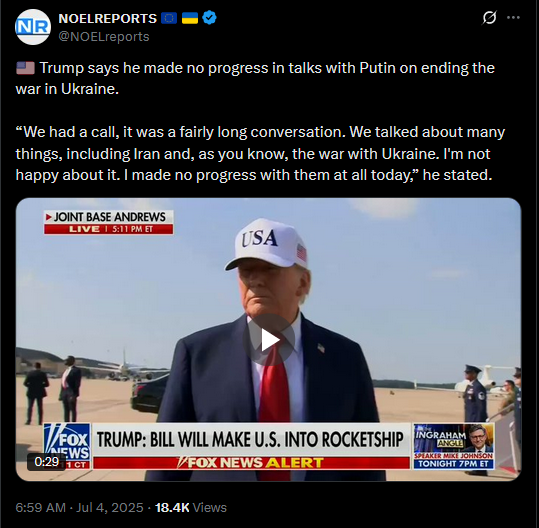Click the 6:59 AM · Jul 4, 2025 timestamp
This screenshot has width=539, height=528.
[x=79, y=507]
